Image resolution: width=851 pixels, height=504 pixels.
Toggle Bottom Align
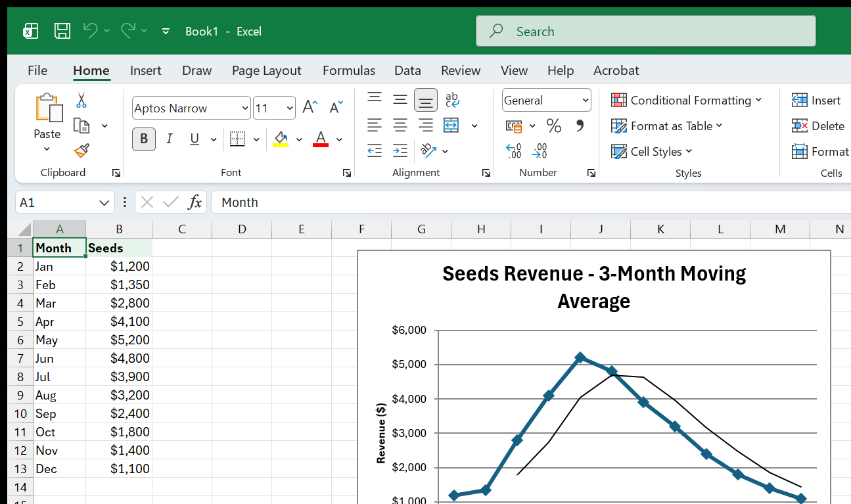[x=426, y=100]
